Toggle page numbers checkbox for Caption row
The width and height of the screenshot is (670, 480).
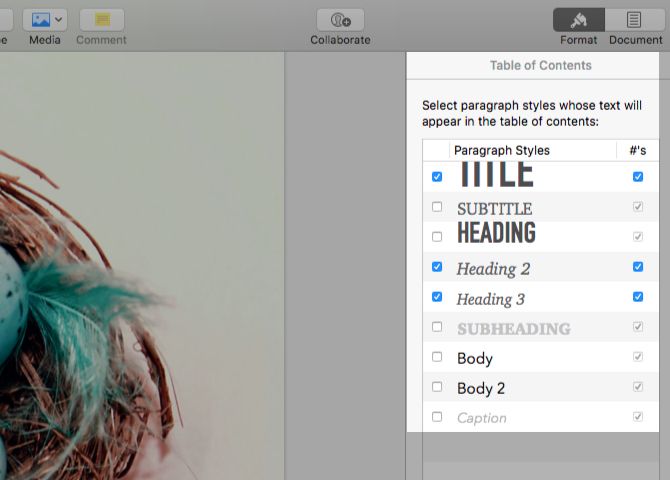(x=638, y=417)
